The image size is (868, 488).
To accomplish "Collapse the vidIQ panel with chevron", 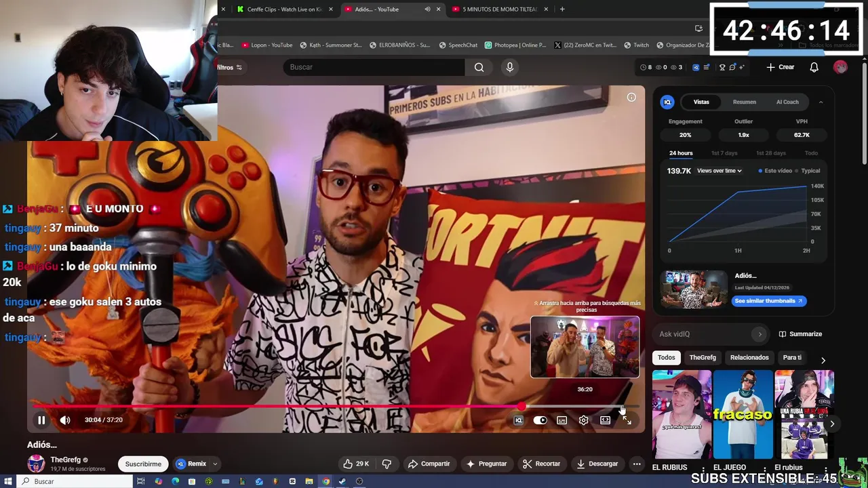I will [821, 102].
